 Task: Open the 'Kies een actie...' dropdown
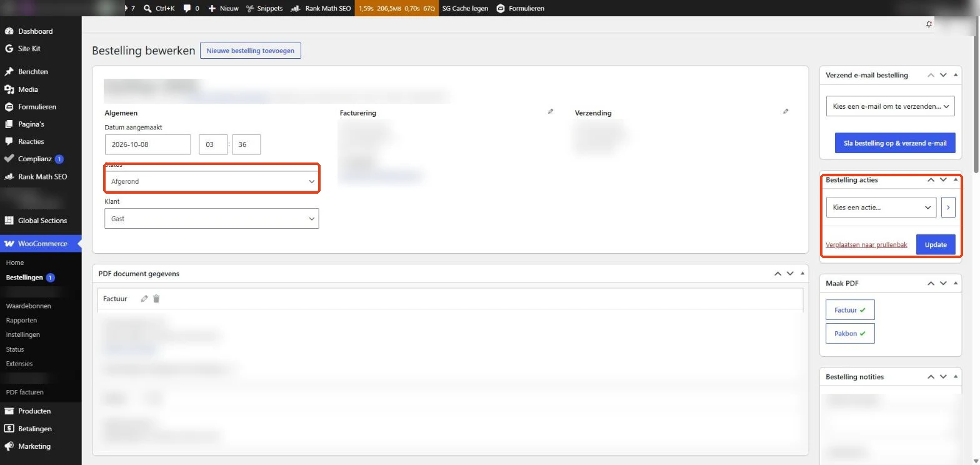pyautogui.click(x=881, y=207)
